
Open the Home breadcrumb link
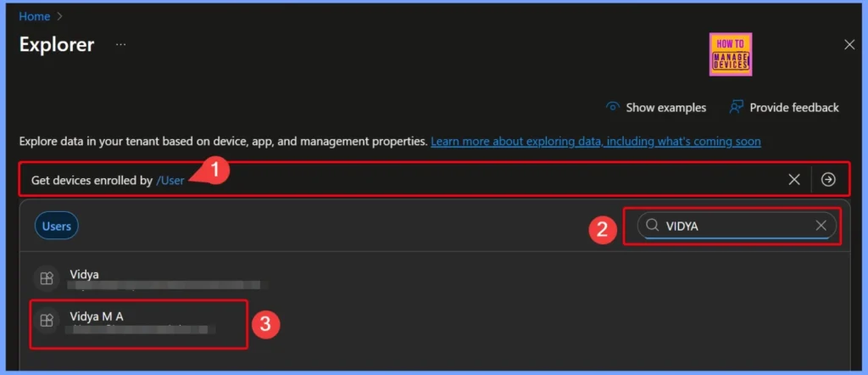pyautogui.click(x=34, y=17)
